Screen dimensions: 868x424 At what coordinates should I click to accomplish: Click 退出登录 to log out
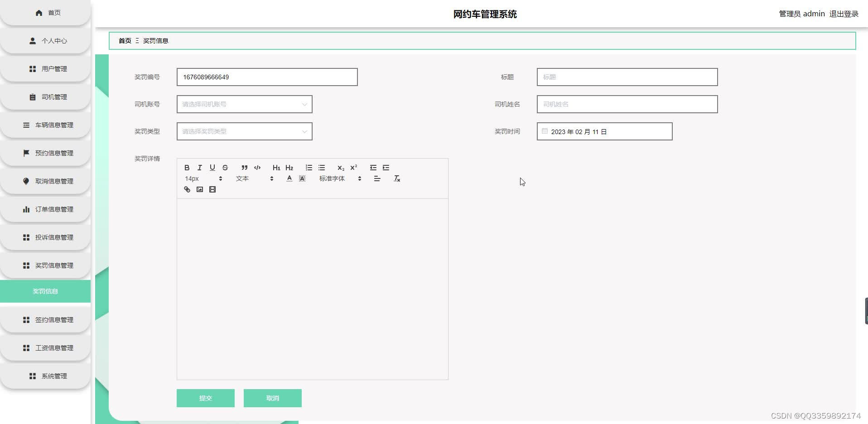(x=844, y=14)
